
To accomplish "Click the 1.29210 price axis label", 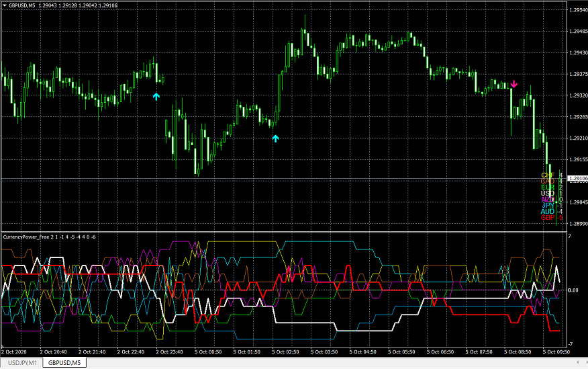I will (578, 138).
